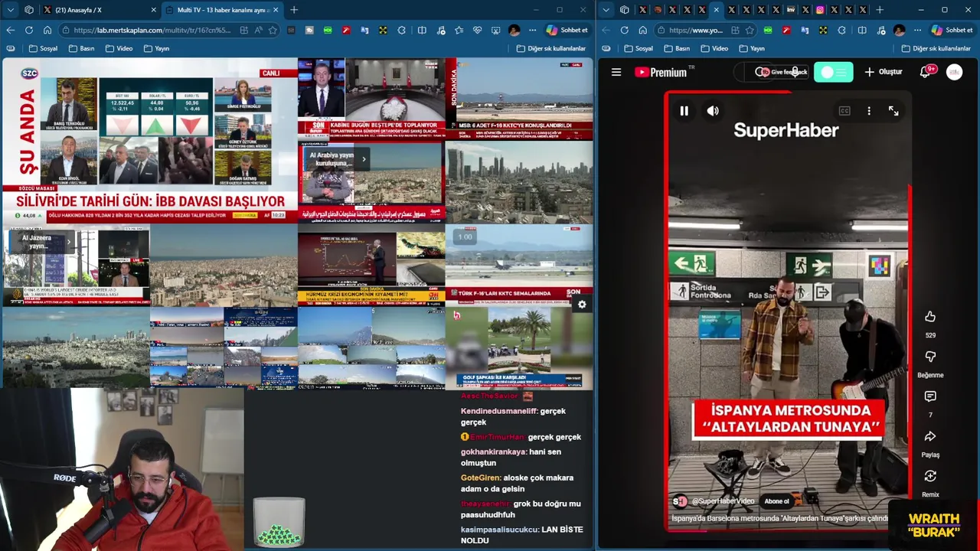Expand Basın bookmarks folder in Multi TV window
Screen dimensions: 980x551
pyautogui.click(x=82, y=48)
